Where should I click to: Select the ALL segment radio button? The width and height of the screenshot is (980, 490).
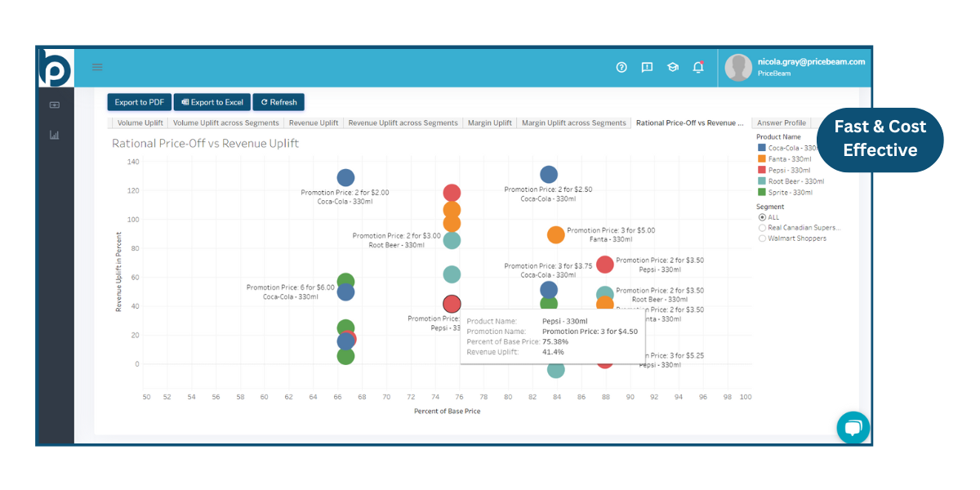point(763,217)
